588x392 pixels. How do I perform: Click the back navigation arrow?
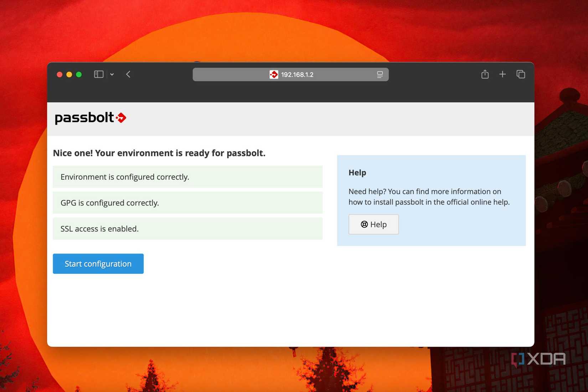pos(128,74)
